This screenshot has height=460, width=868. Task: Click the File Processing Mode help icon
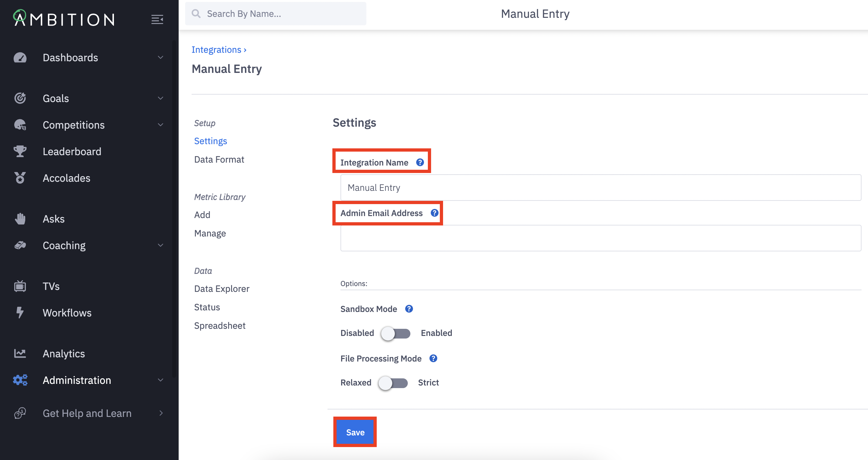pos(433,359)
